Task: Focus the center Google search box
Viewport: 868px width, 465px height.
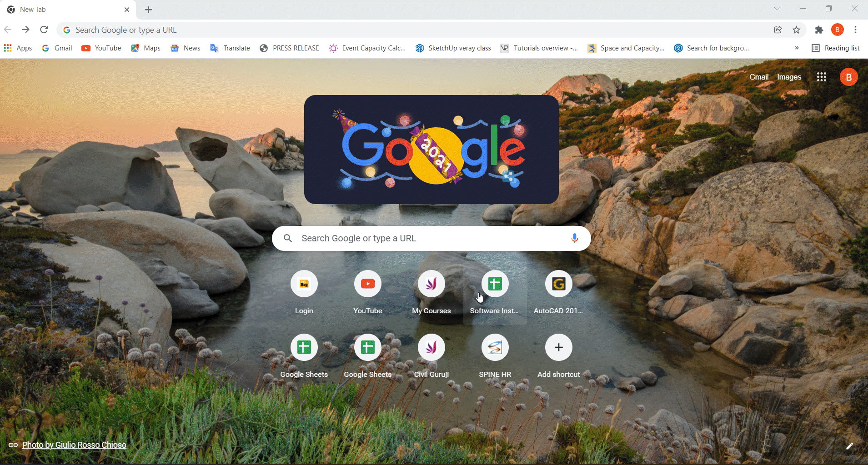Action: tap(431, 238)
